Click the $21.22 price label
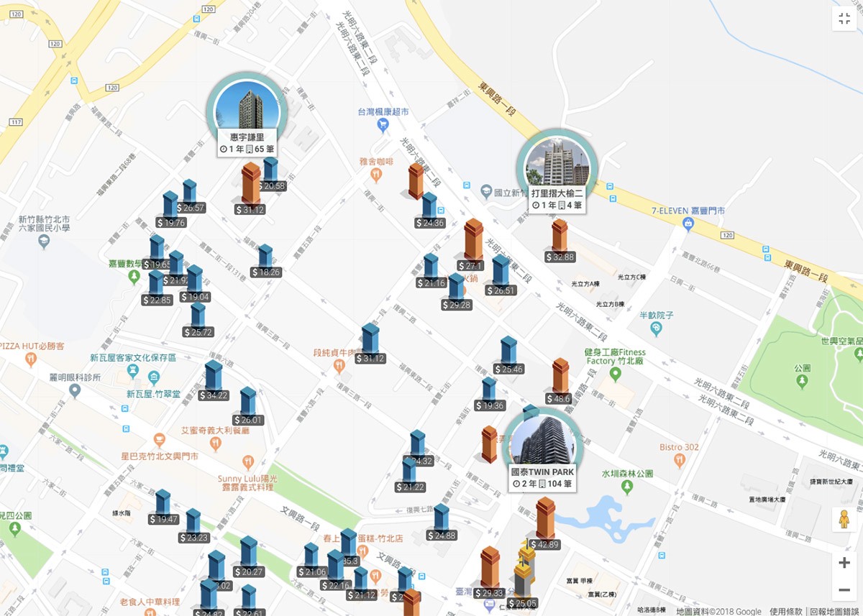Viewport: 863px width, 616px height. 410,487
